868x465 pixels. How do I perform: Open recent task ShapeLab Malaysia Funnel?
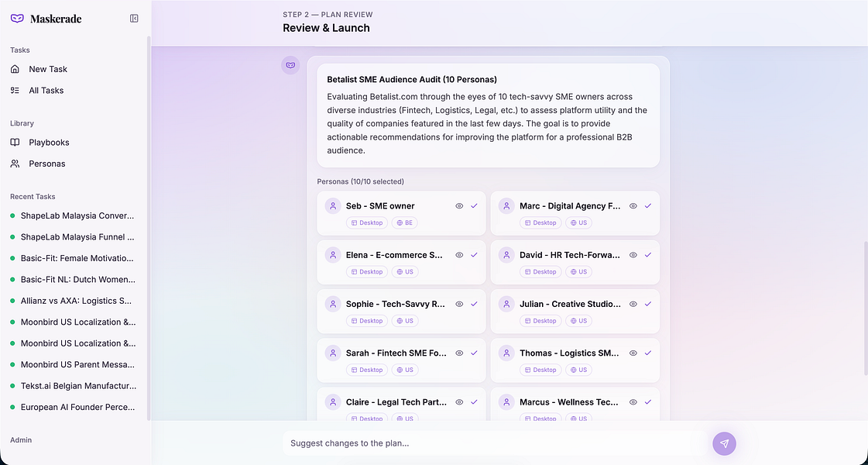pos(73,236)
